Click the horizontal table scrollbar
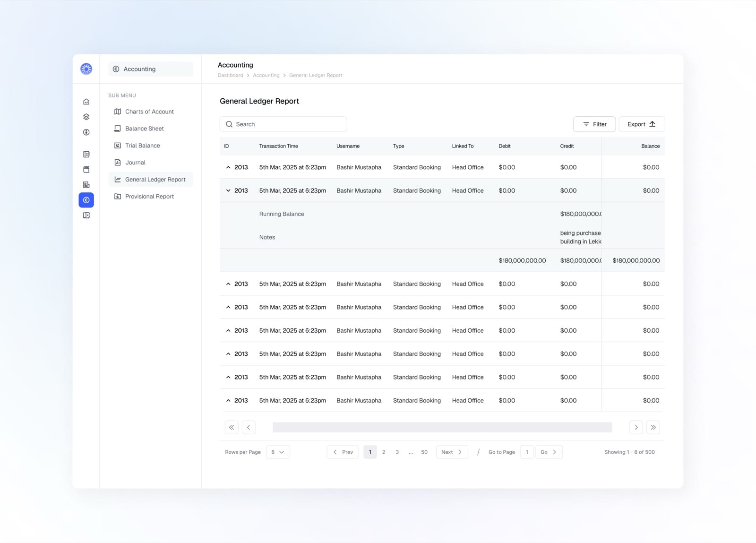The height and width of the screenshot is (543, 756). (442, 427)
